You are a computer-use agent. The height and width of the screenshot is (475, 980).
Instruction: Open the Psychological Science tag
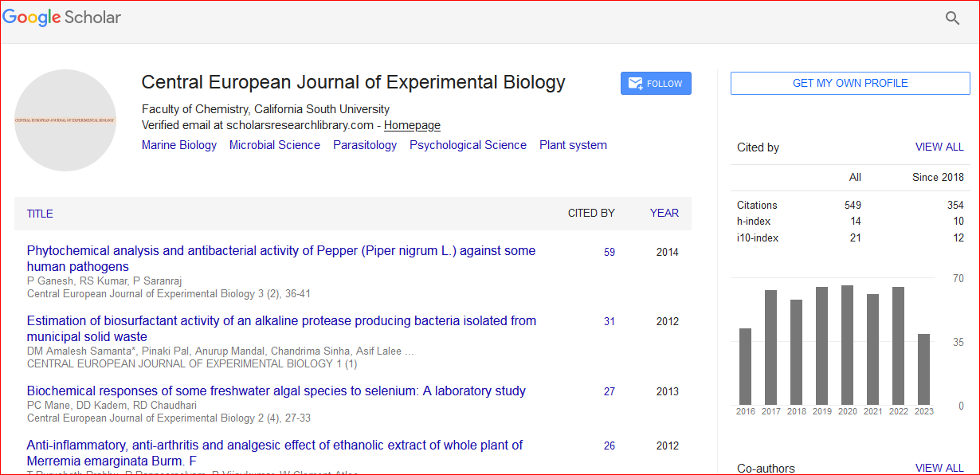click(x=468, y=145)
